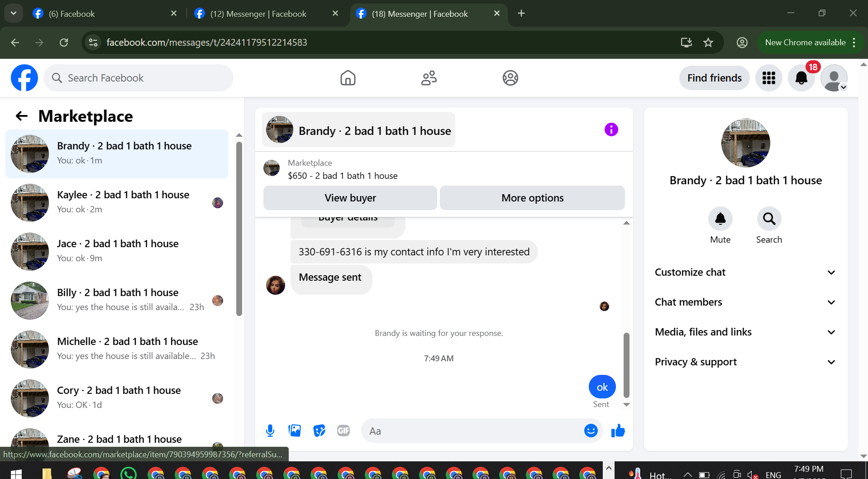Image resolution: width=868 pixels, height=479 pixels.
Task: Open Chrome profile icon
Action: tap(742, 43)
